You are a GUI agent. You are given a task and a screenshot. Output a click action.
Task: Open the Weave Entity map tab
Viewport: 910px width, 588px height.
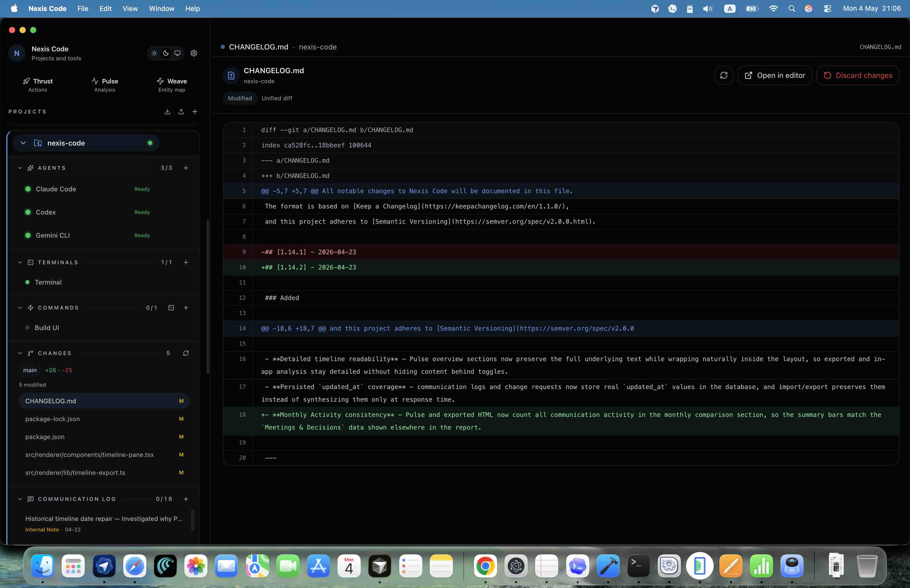click(x=171, y=85)
